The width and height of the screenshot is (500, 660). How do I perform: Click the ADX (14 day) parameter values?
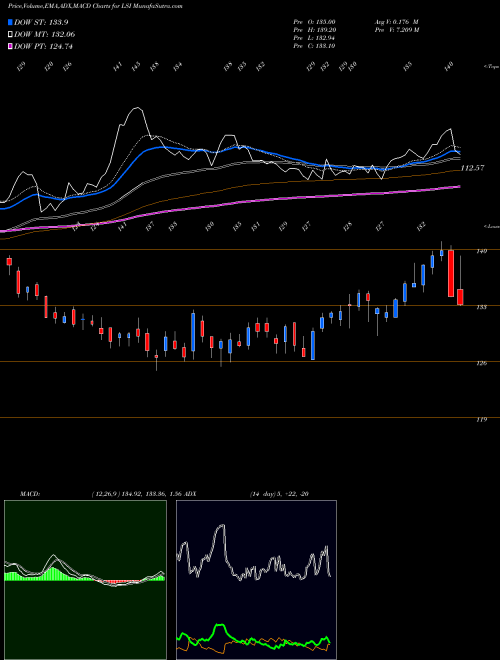(x=279, y=494)
